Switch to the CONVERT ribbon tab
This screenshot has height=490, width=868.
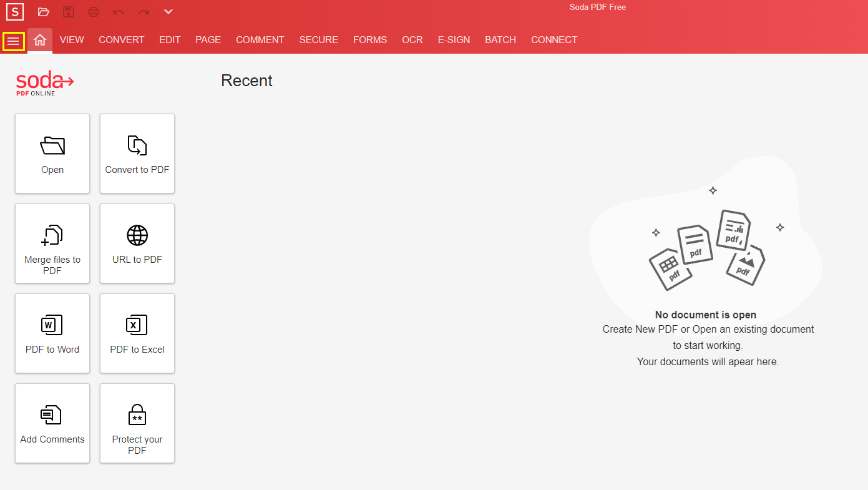coord(121,39)
